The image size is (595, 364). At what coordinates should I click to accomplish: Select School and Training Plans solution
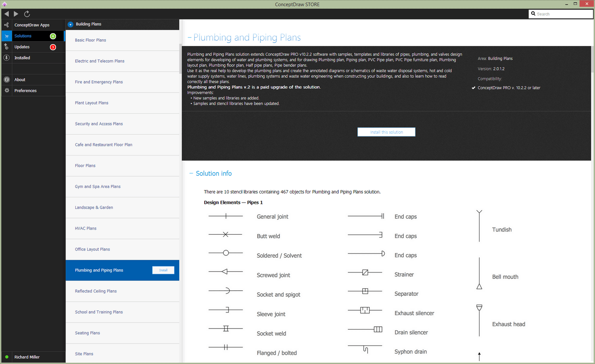(x=123, y=312)
